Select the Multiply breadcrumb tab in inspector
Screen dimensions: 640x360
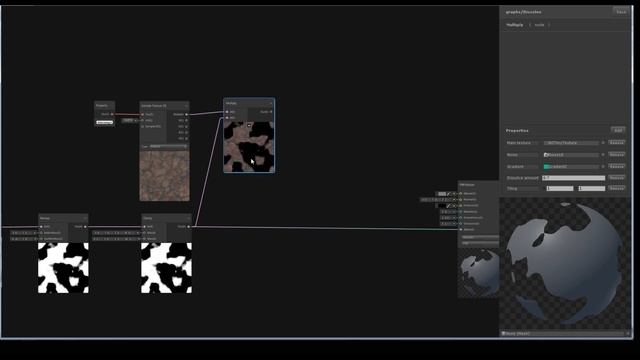515,25
